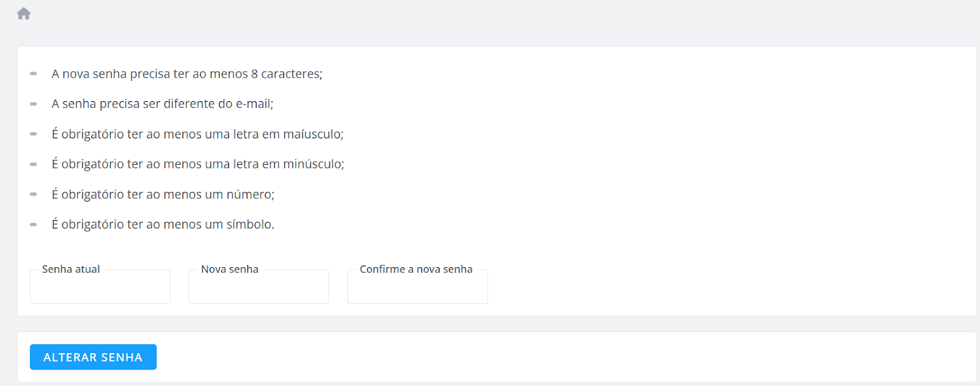Click the Senha atual input field
The height and width of the screenshot is (386, 980).
pos(100,287)
